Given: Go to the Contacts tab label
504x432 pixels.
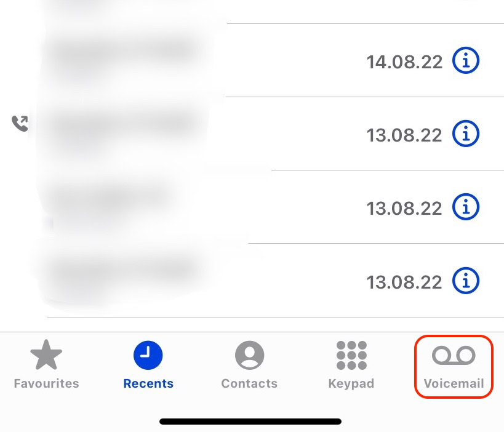Looking at the screenshot, I should 249,383.
